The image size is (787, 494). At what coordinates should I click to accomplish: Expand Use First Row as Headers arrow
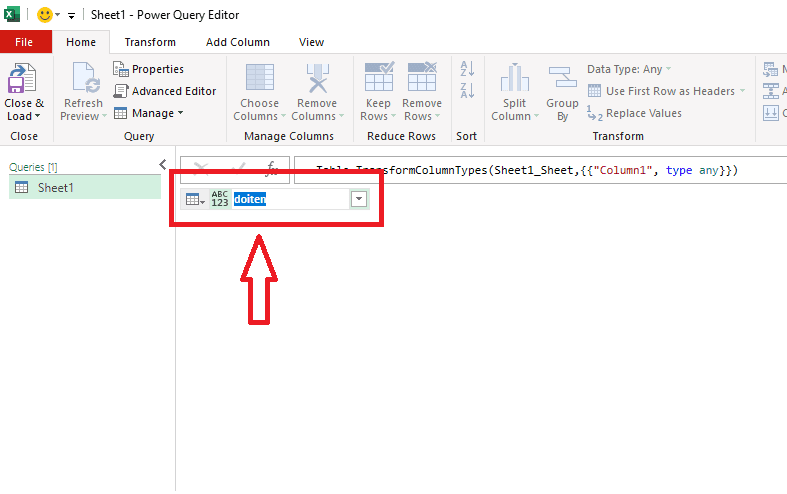[742, 91]
